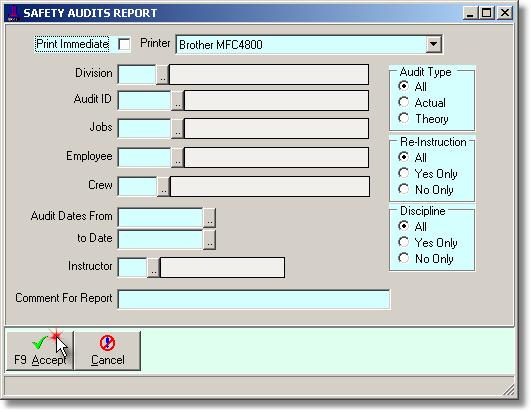
Task: Select Theory under Audit Type
Action: pos(404,118)
